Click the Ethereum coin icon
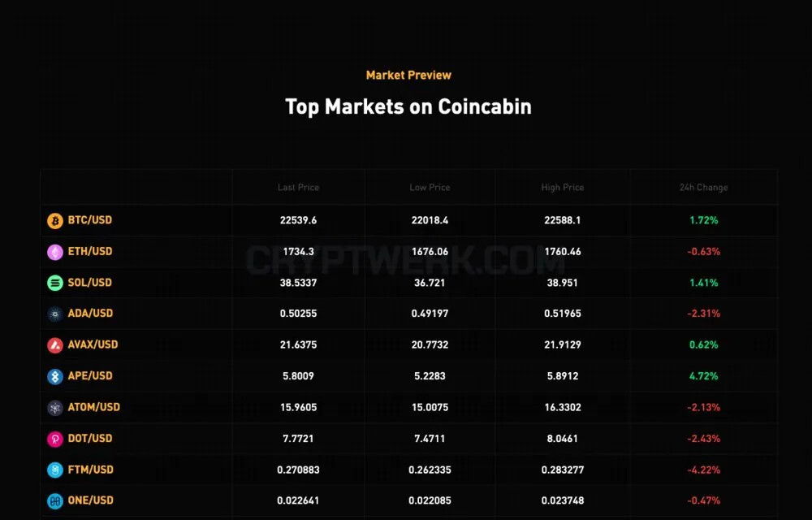The image size is (812, 520). point(55,252)
